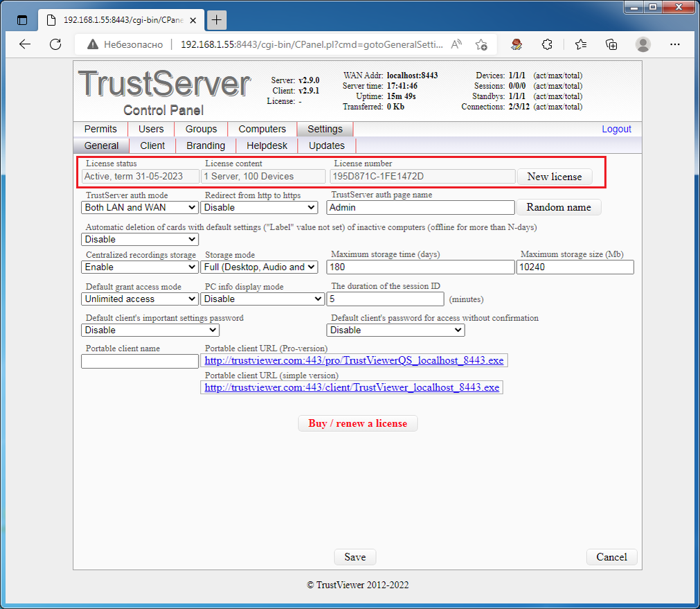This screenshot has height=609, width=700.
Task: Cancel the settings changes
Action: pyautogui.click(x=611, y=557)
